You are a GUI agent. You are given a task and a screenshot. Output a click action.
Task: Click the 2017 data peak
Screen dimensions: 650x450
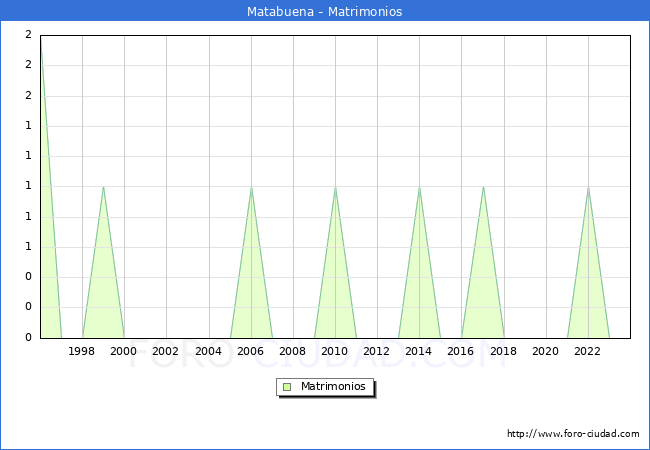[483, 188]
